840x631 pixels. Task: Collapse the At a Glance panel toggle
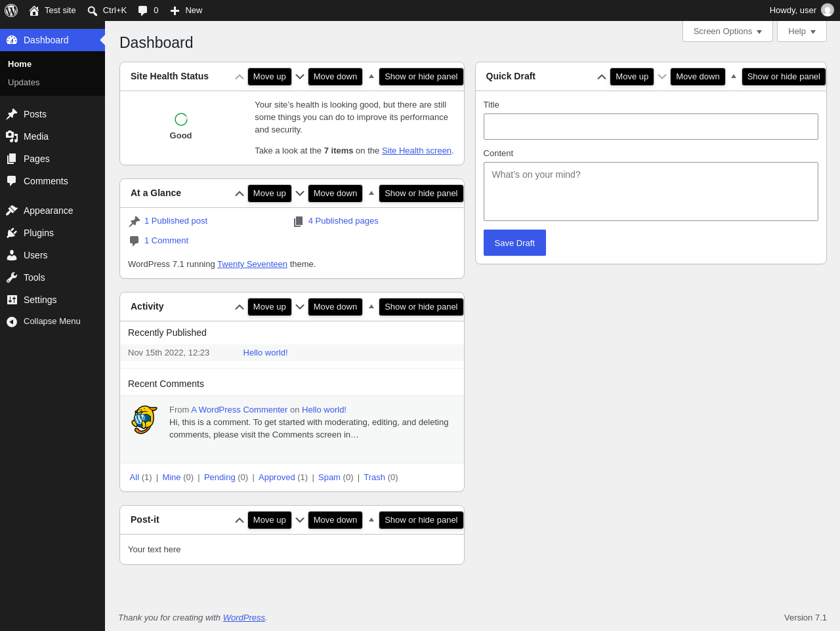coord(371,193)
